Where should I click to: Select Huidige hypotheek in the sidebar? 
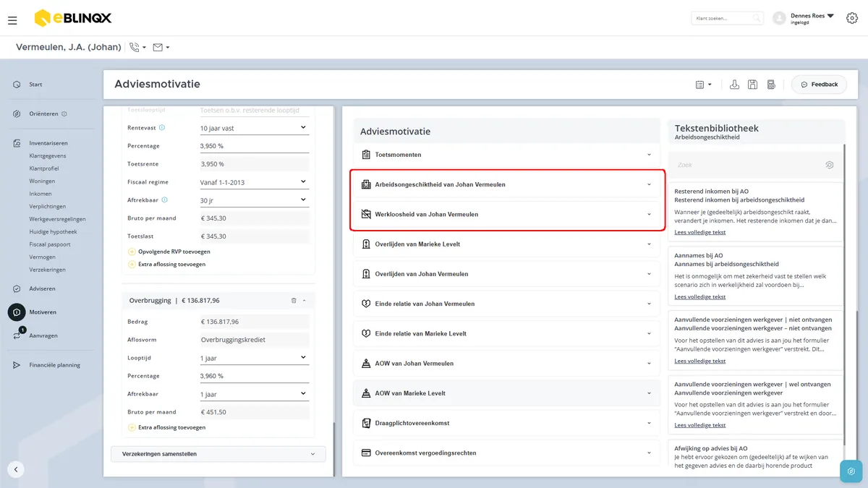coord(53,231)
